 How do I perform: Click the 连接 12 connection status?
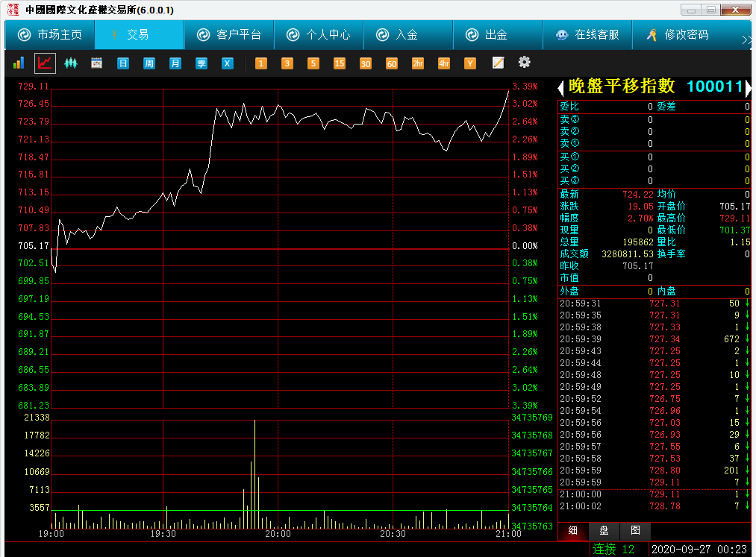point(613,550)
